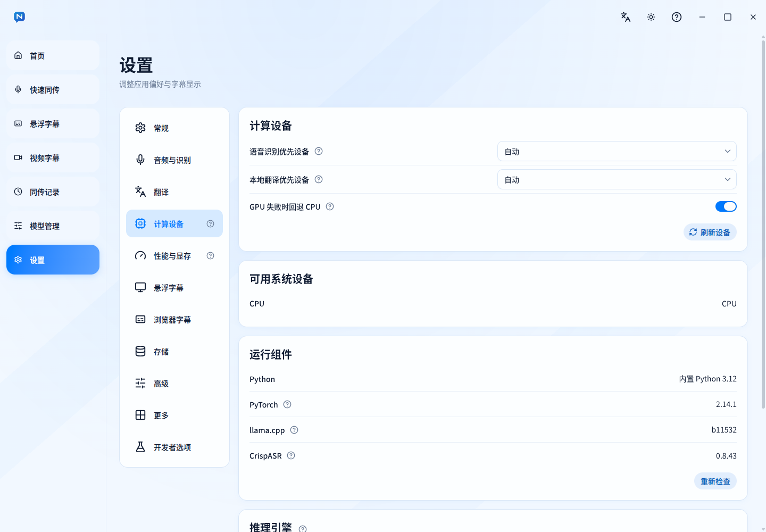Open 同传记录 in the sidebar

point(53,192)
